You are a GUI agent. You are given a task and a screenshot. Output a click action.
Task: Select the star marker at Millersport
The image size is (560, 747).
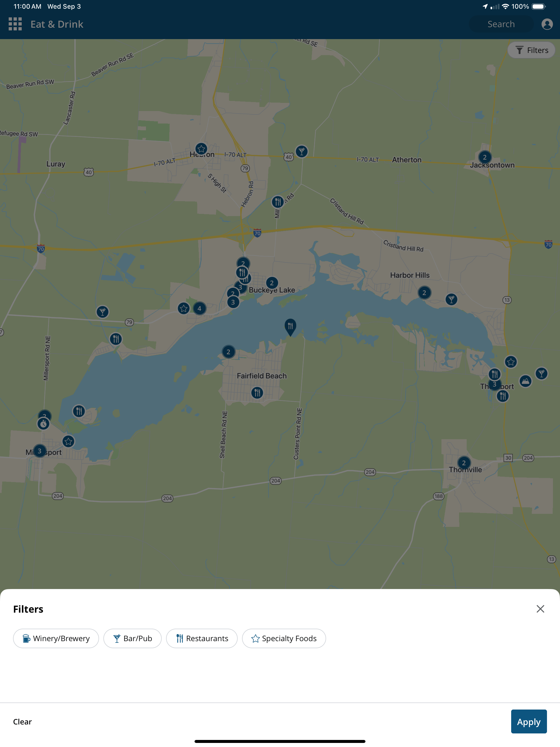pos(68,441)
